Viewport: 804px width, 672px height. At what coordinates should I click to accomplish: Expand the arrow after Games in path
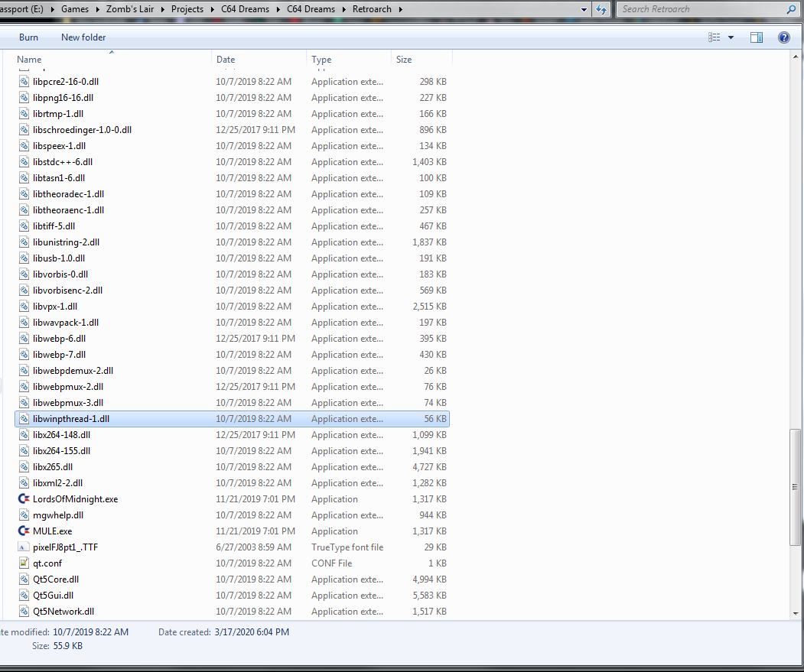97,9
